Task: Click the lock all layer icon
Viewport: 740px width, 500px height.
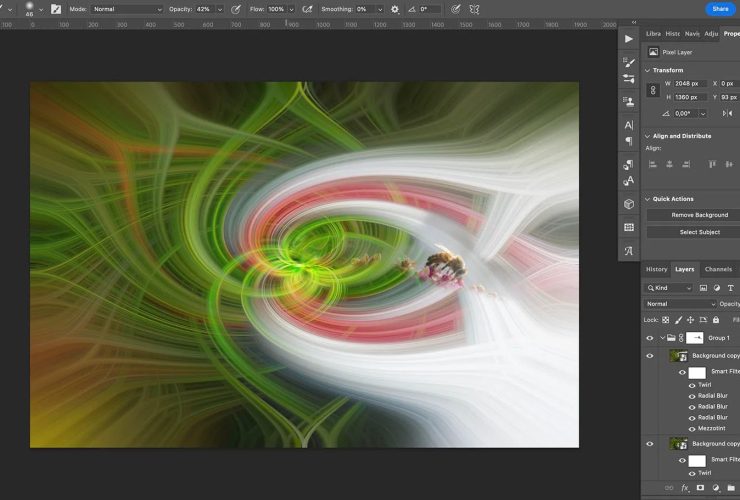Action: (716, 320)
